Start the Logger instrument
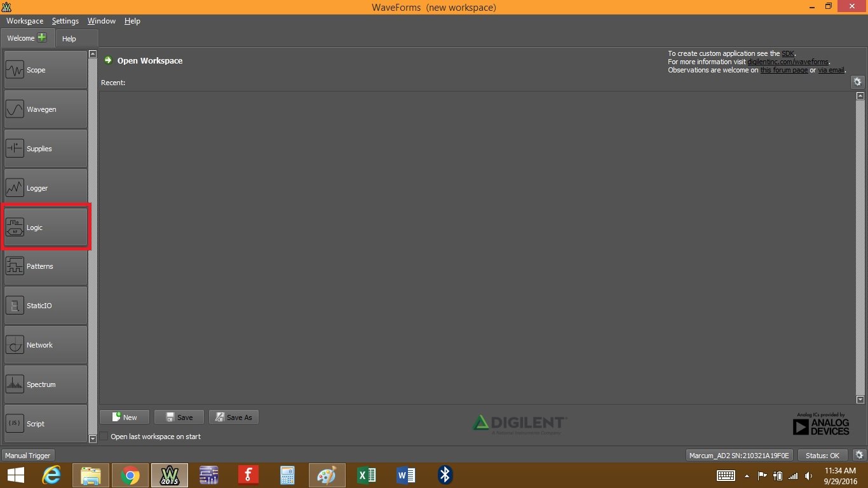Viewport: 868px width, 488px height. [x=46, y=188]
